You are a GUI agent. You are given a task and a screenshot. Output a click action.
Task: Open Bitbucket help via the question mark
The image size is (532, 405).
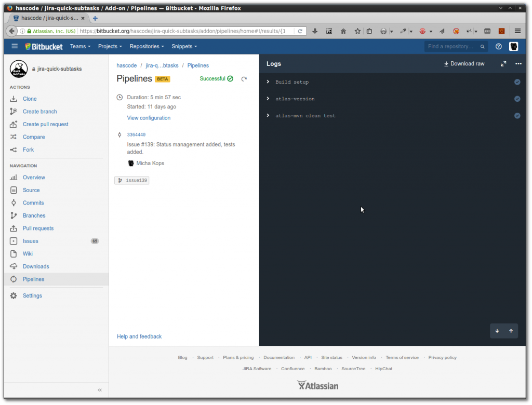498,46
